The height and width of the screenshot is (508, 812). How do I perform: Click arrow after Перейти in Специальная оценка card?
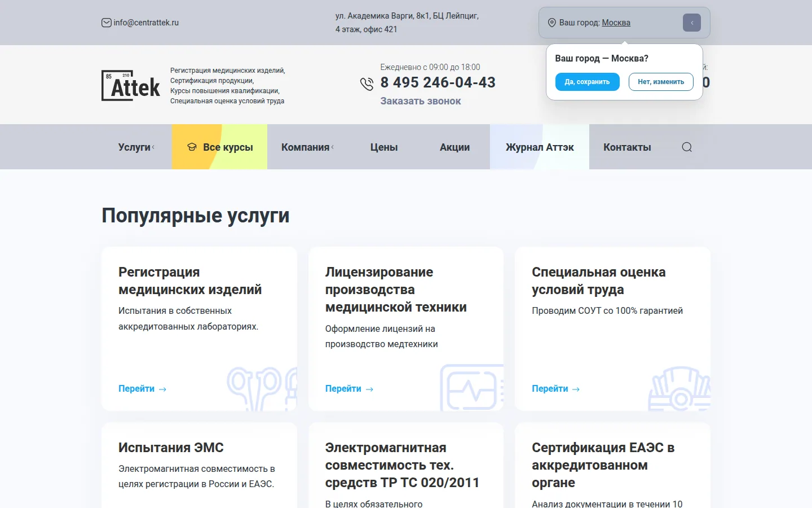coord(576,389)
